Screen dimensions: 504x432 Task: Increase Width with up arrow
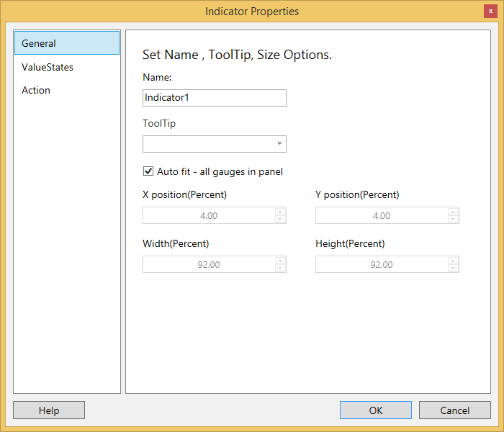[280, 261]
